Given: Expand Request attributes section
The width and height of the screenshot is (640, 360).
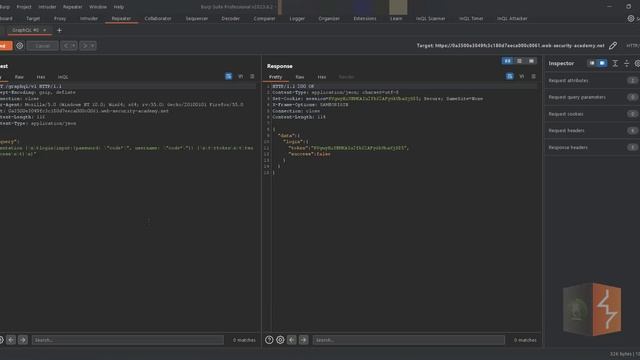Looking at the screenshot, I should (x=592, y=80).
